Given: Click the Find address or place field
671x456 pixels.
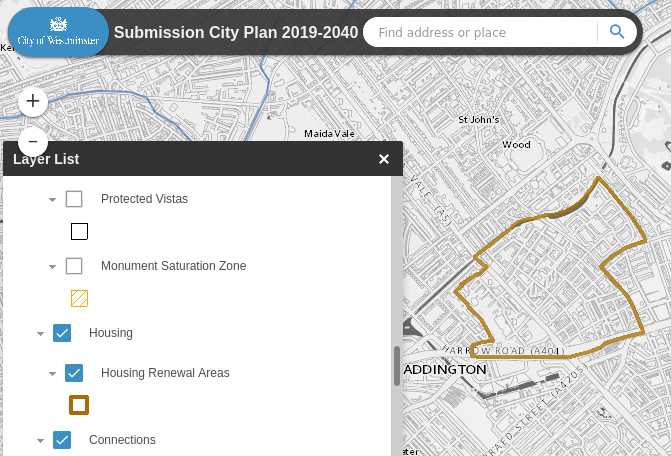Looking at the screenshot, I should 480,33.
